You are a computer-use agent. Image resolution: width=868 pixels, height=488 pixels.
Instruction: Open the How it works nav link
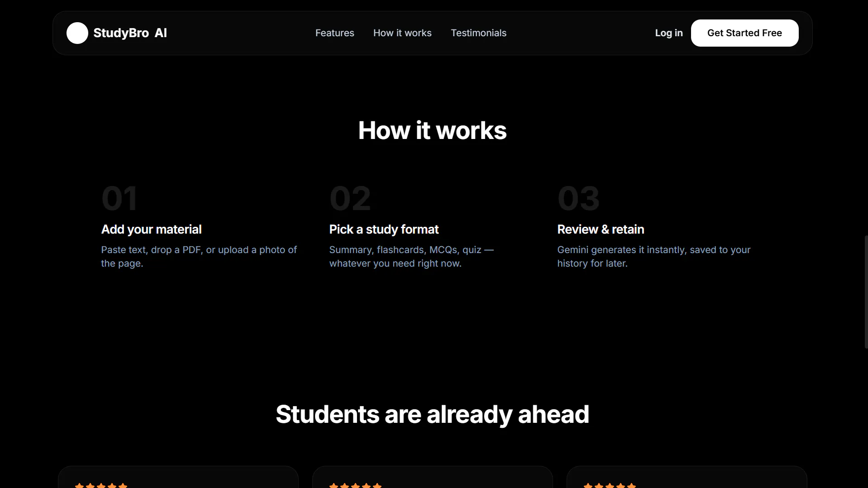[x=402, y=33]
